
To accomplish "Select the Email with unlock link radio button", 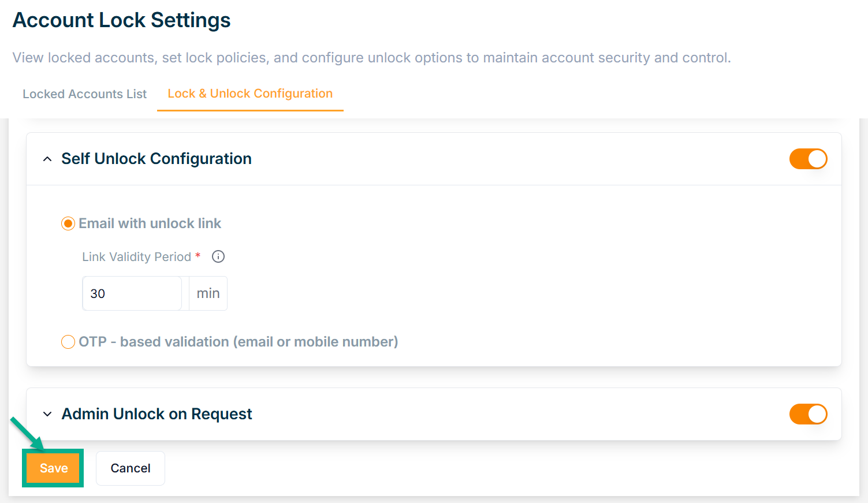I will point(68,223).
